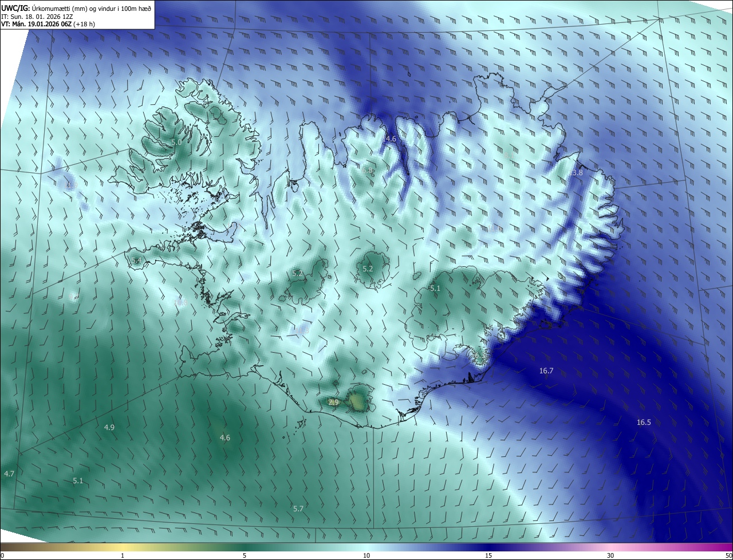
Task: Select the 5.4 value on Snæfellsnes peninsula
Action: point(136,261)
